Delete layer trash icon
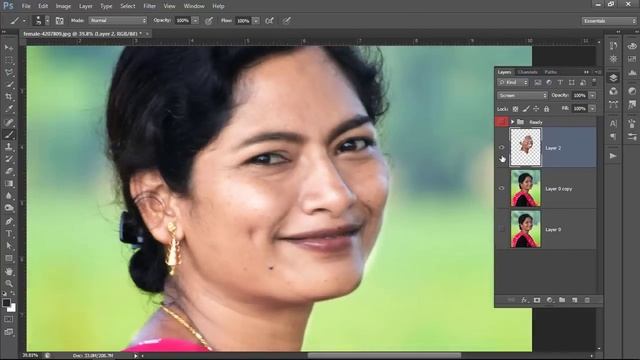 (587, 300)
